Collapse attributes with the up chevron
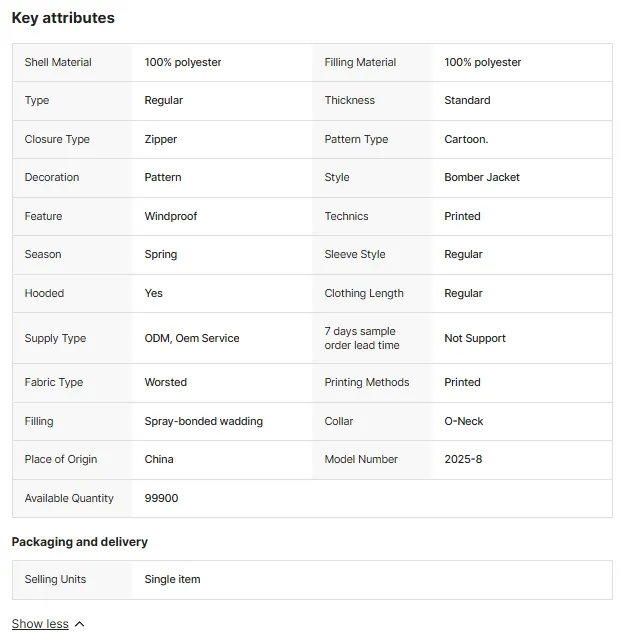The height and width of the screenshot is (643, 630). (80, 624)
